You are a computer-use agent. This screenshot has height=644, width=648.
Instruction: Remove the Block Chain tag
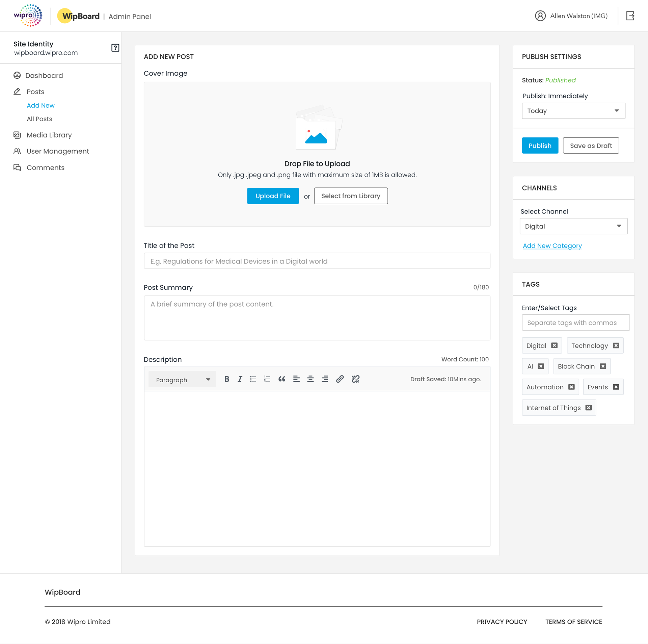point(603,366)
